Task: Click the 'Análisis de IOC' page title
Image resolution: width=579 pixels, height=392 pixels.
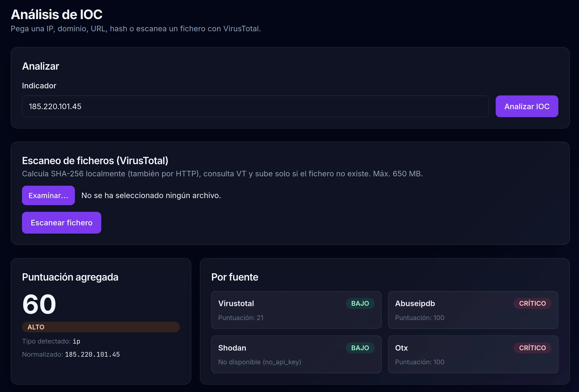Action: click(57, 15)
